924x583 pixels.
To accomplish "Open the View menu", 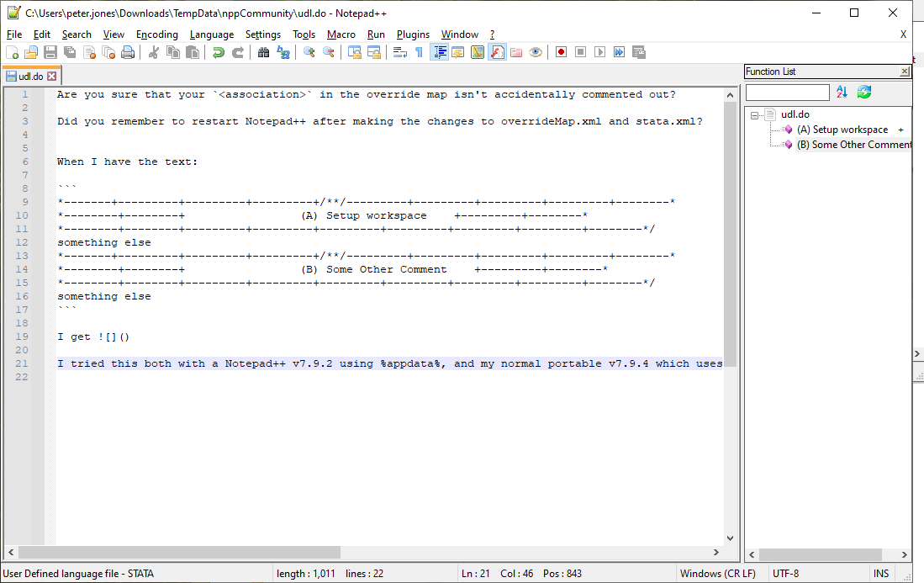I will click(114, 34).
